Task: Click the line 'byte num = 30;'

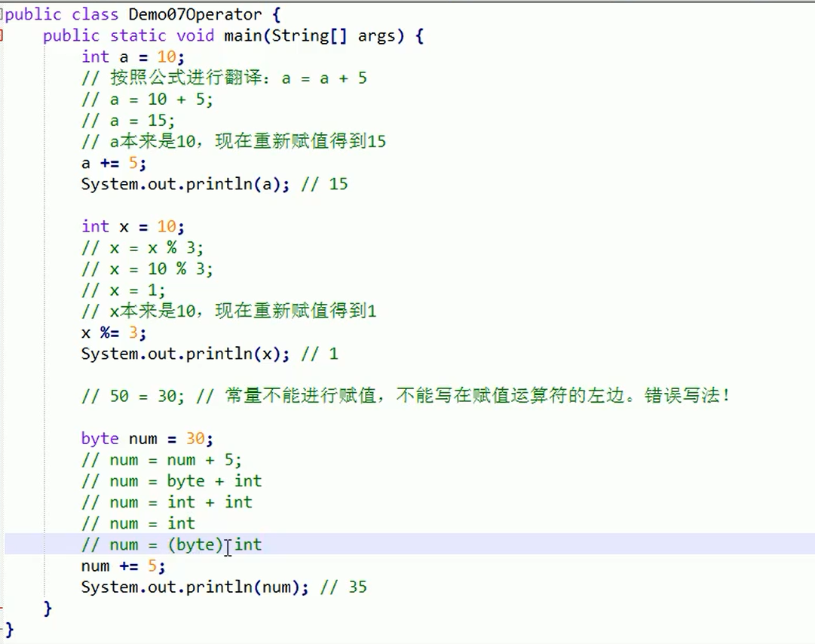Action: tap(147, 439)
